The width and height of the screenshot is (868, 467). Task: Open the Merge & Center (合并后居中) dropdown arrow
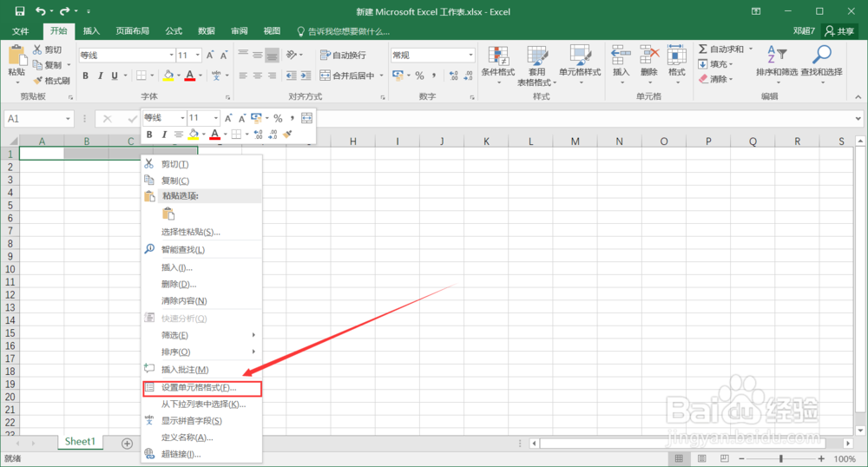click(382, 76)
